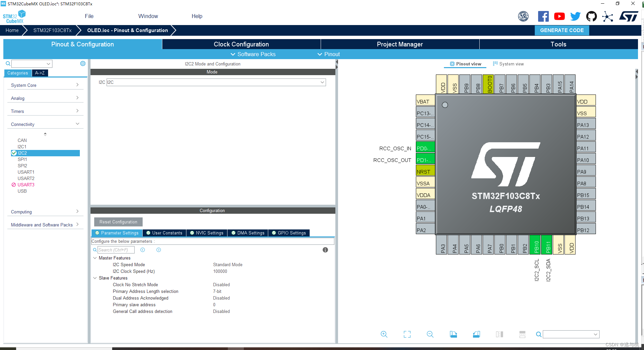This screenshot has width=644, height=350.
Task: Open the Pinout dropdown menu
Action: coord(328,54)
